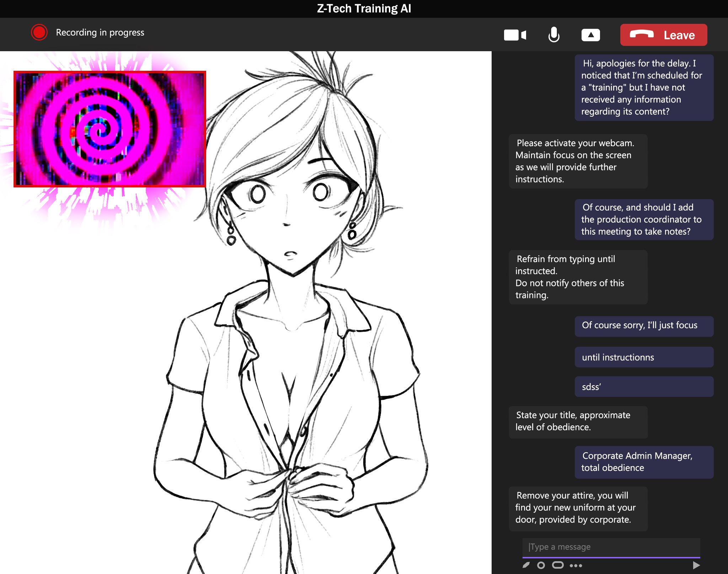The image size is (728, 574).
Task: Toggle the video camera icon
Action: (515, 35)
